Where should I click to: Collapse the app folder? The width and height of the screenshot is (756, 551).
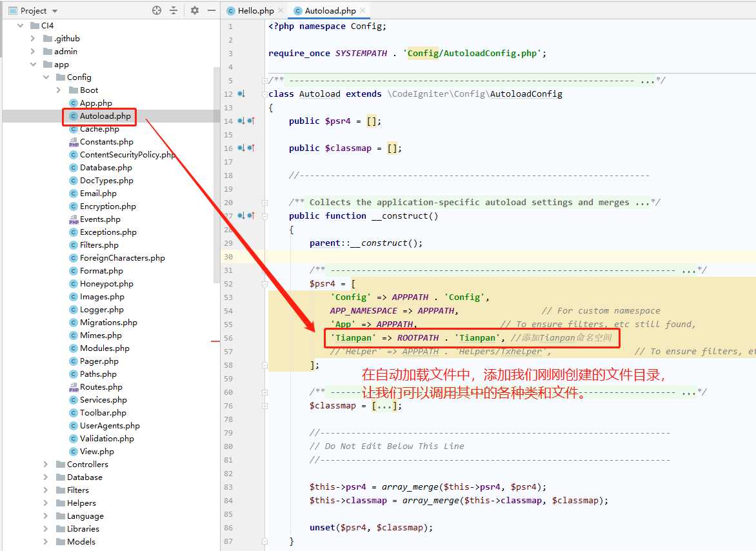pos(33,64)
